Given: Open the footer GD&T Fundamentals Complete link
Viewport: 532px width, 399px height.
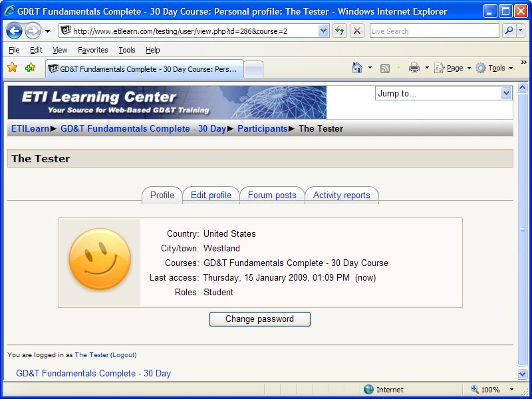Looking at the screenshot, I should tap(93, 374).
